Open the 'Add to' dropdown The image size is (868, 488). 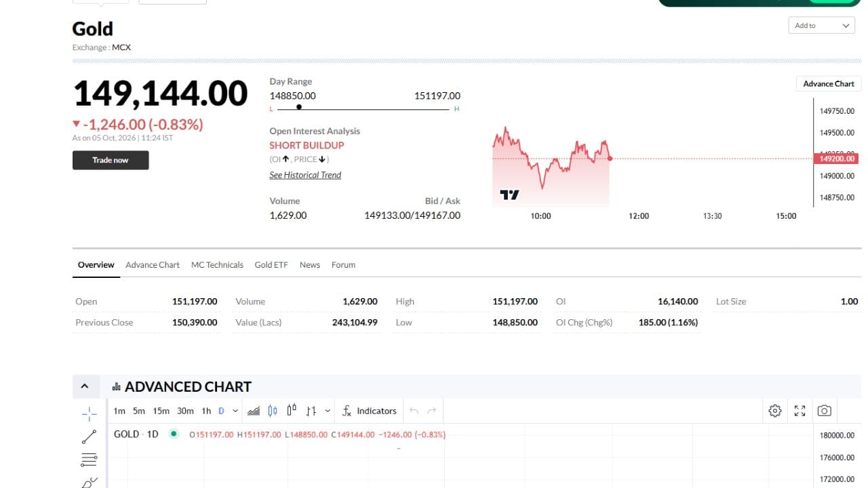[x=822, y=26]
